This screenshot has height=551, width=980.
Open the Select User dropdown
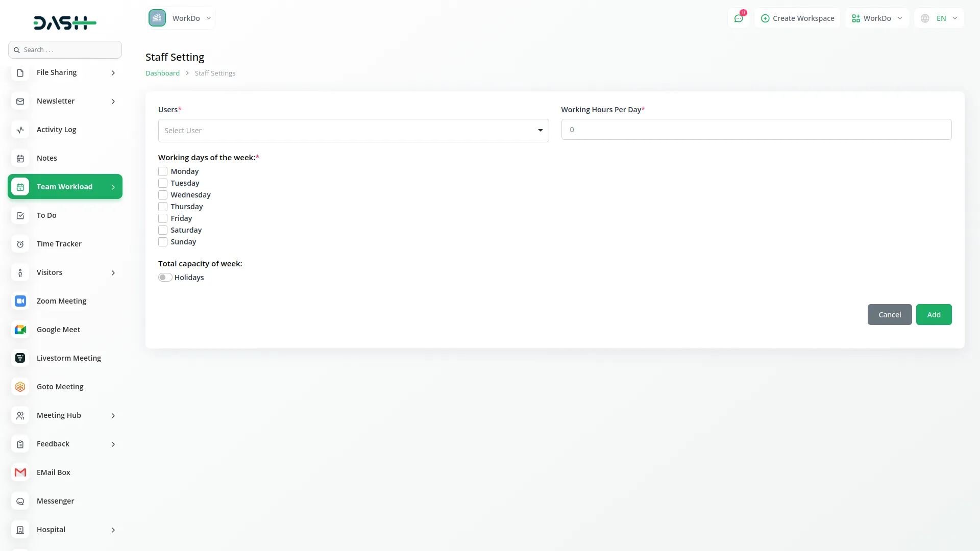point(353,131)
